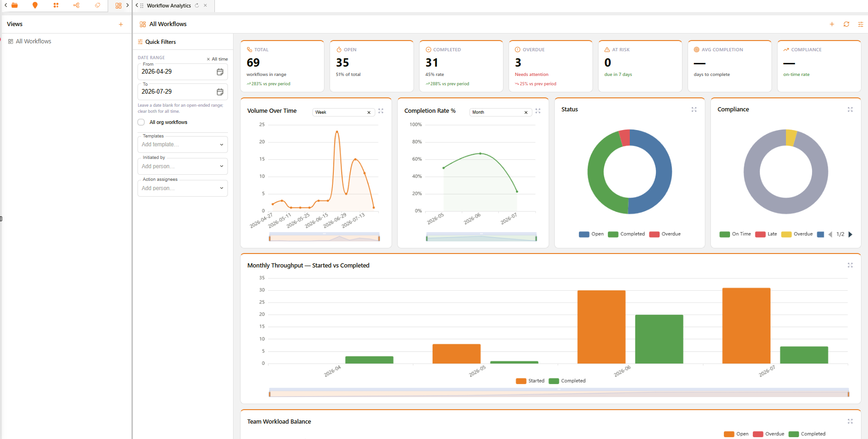868x439 pixels.
Task: Toggle Completed series in Status legend
Action: [x=627, y=234]
